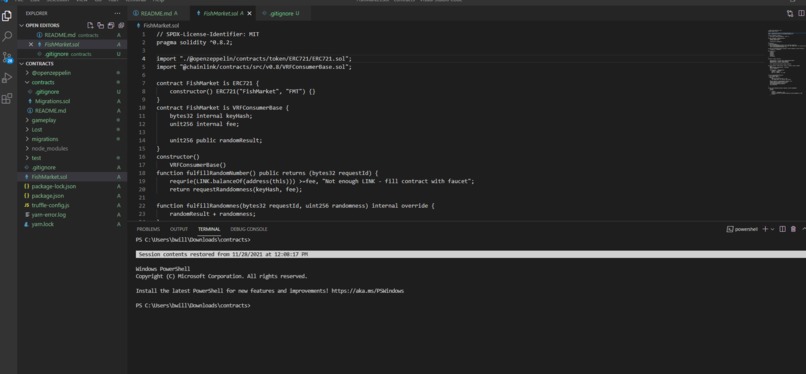Split the editor to the right

(x=800, y=13)
